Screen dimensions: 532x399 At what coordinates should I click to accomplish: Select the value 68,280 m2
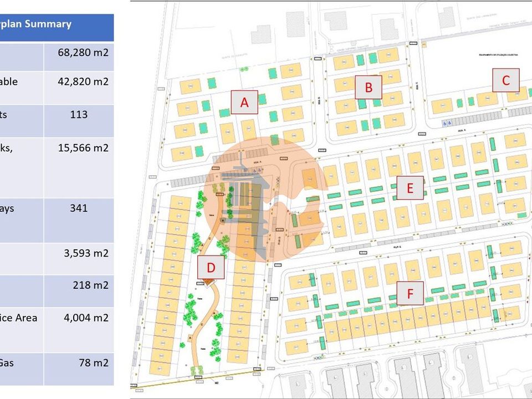pos(83,53)
